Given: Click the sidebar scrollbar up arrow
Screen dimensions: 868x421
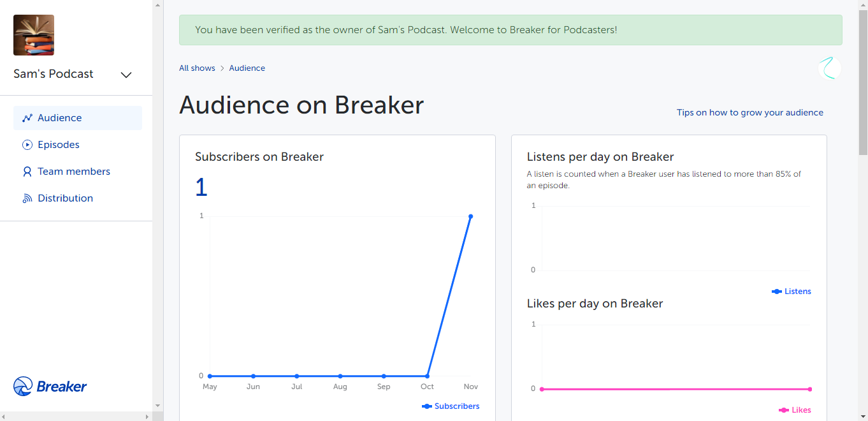Looking at the screenshot, I should 158,4.
